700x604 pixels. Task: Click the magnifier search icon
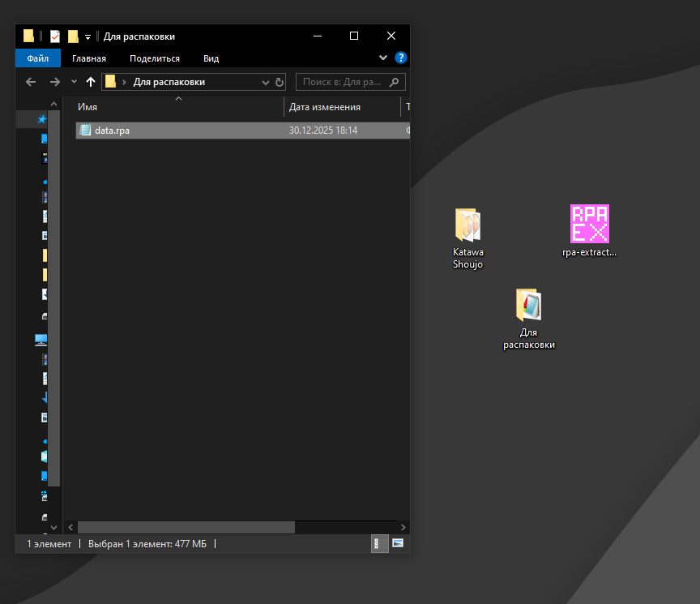(394, 82)
